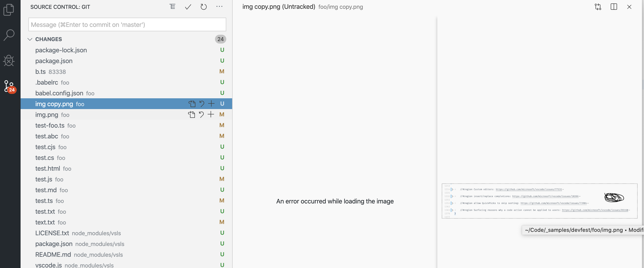644x268 pixels.
Task: Open the More Actions menu
Action: click(219, 7)
